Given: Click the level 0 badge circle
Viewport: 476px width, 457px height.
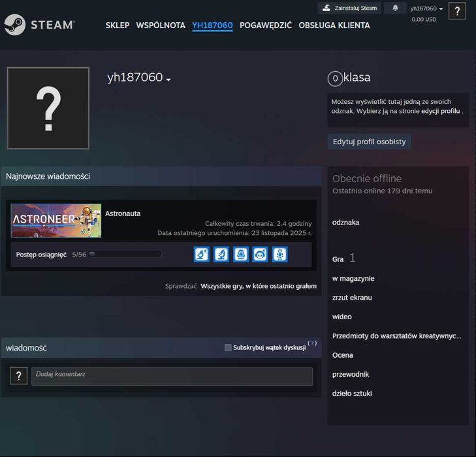Looking at the screenshot, I should (x=335, y=78).
